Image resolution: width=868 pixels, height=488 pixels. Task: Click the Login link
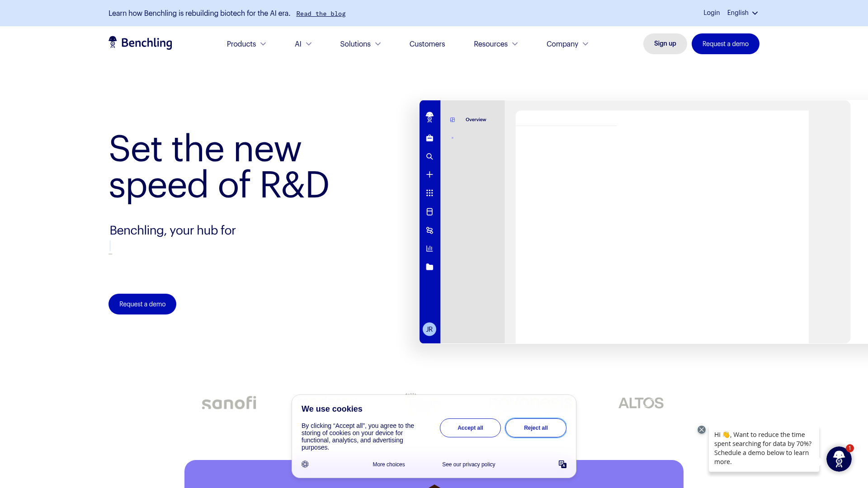(x=712, y=13)
